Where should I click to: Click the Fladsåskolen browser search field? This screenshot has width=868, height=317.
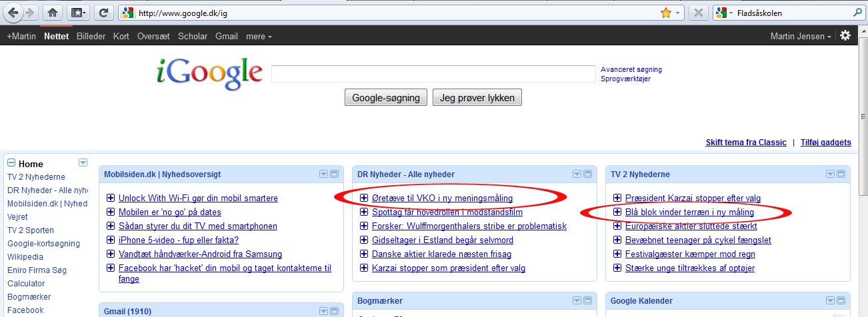tap(791, 13)
